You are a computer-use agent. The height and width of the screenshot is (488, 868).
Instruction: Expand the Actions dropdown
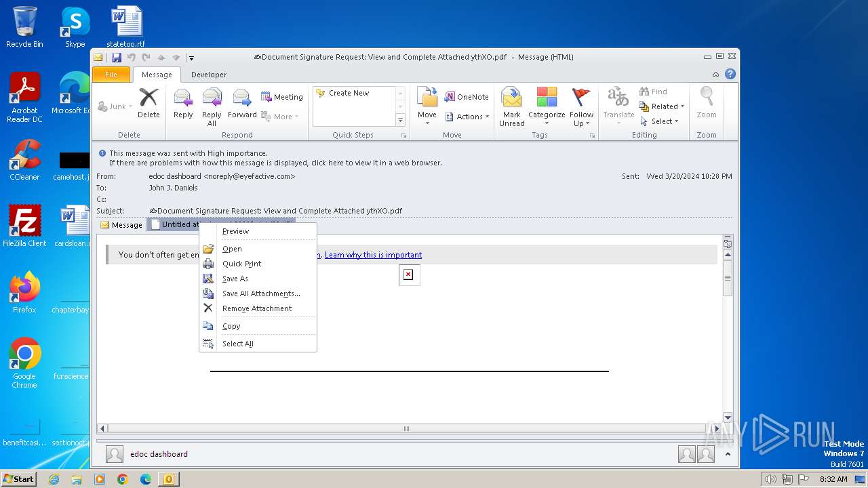pyautogui.click(x=467, y=117)
